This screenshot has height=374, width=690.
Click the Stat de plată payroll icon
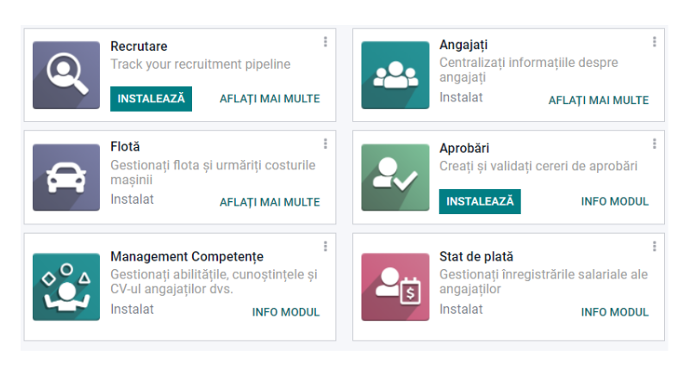pyautogui.click(x=395, y=287)
